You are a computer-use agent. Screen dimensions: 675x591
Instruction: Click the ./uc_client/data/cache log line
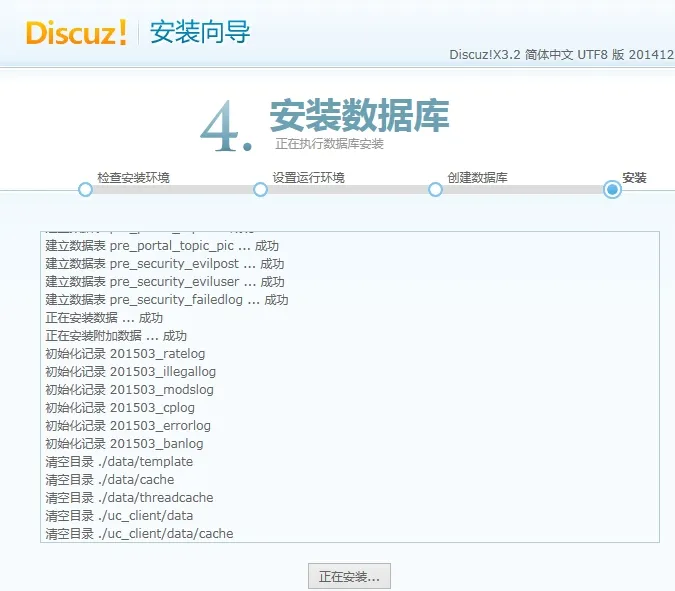click(139, 534)
